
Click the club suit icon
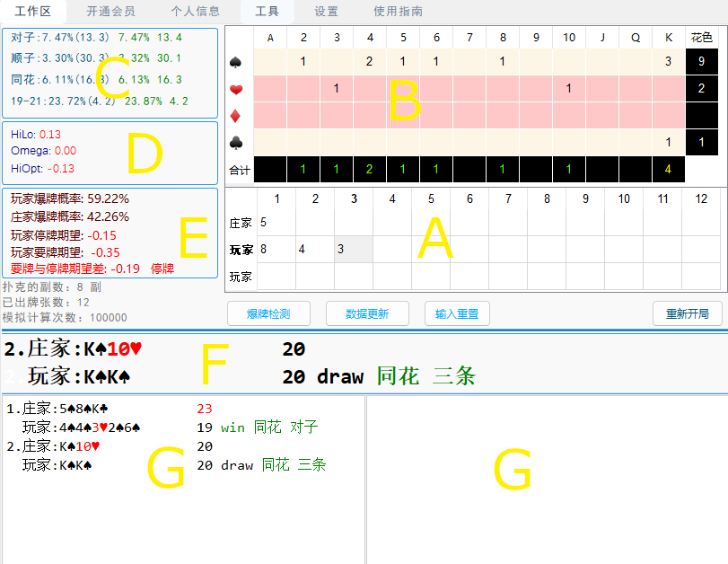coord(237,142)
